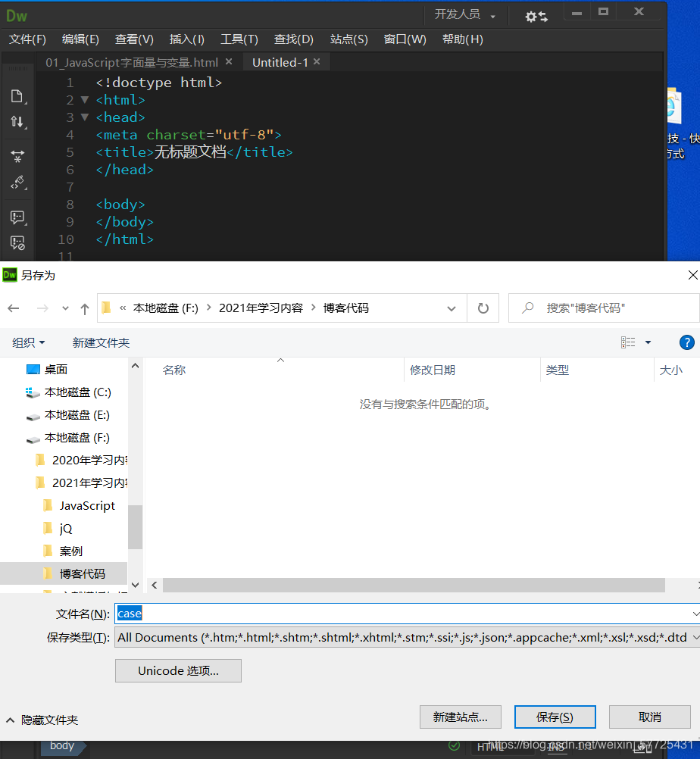Open the 站点(S) menu
The height and width of the screenshot is (759, 700).
tap(349, 39)
